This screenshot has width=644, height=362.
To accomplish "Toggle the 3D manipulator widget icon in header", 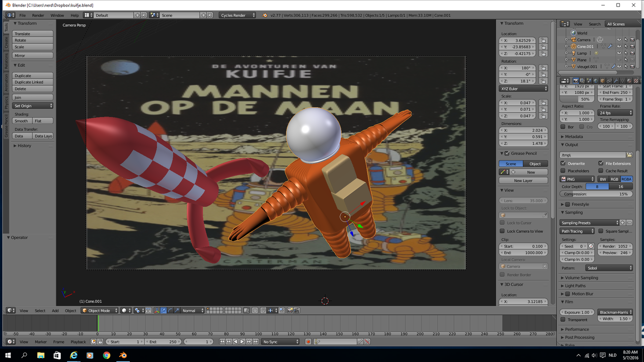I will pos(157,311).
